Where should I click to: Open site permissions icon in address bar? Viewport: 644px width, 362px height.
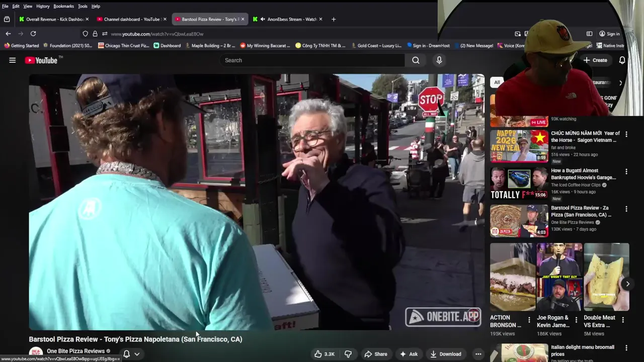pyautogui.click(x=105, y=34)
